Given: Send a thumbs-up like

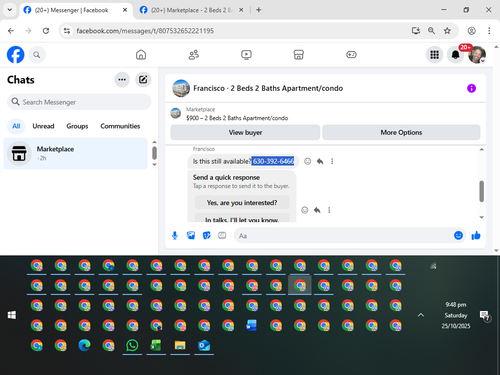Looking at the screenshot, I should [x=476, y=236].
